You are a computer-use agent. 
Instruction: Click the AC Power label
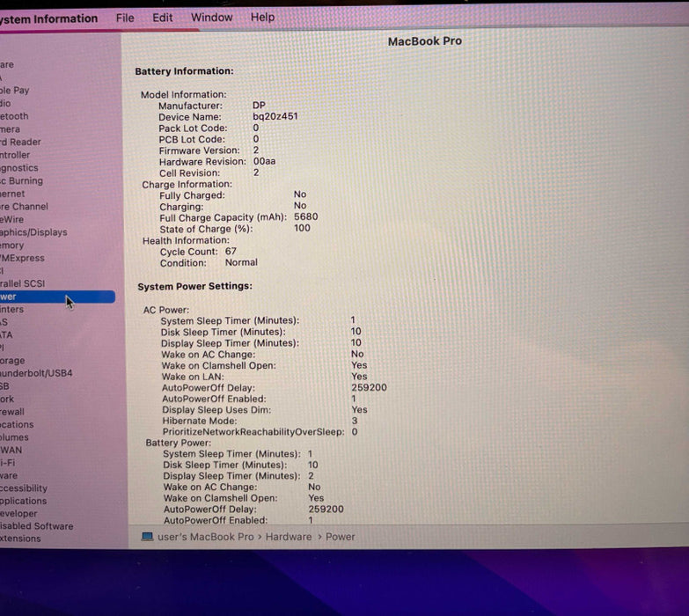point(166,310)
